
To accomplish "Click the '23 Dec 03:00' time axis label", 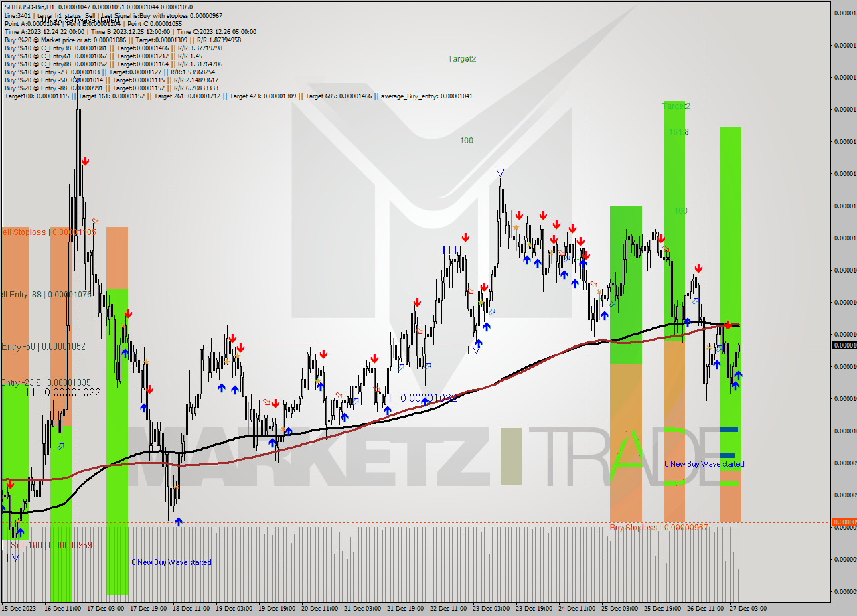I will click(491, 609).
